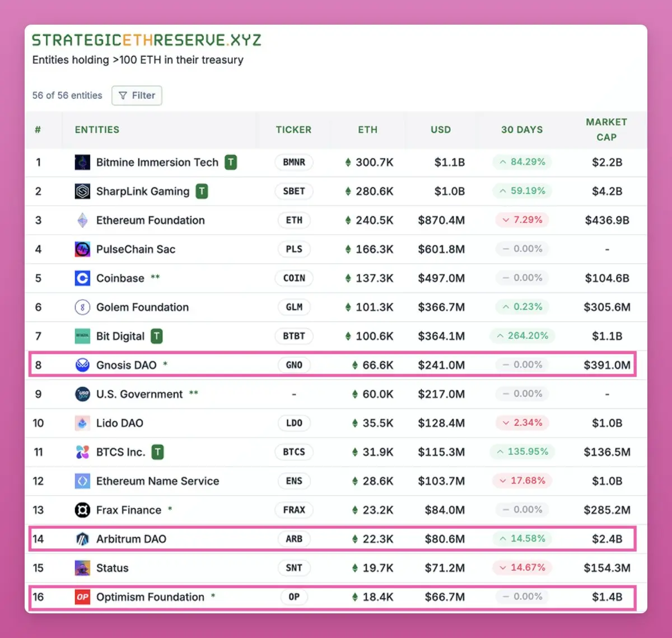
Task: Click green T badge next to Bit Digital
Action: tap(157, 336)
